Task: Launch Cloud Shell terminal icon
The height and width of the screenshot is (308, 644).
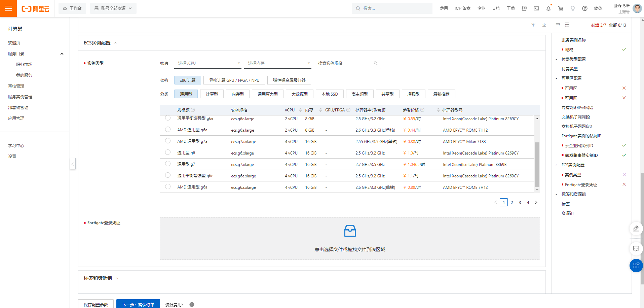Action: click(x=536, y=8)
